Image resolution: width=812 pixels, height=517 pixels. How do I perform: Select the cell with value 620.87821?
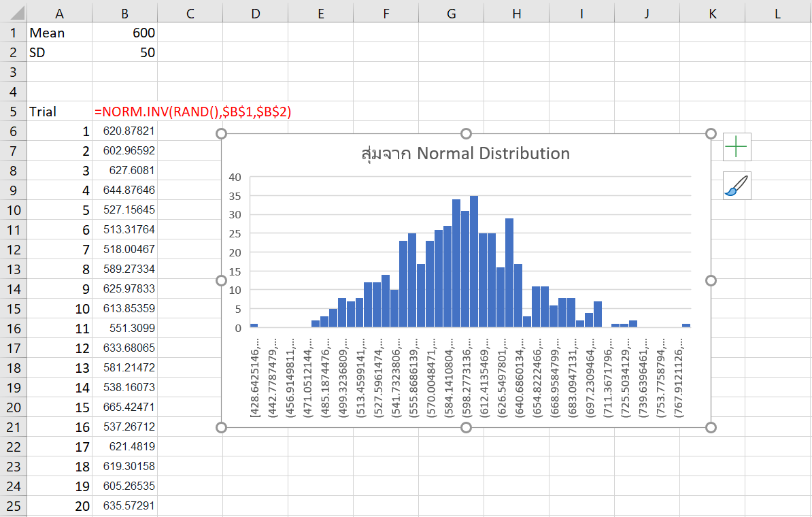124,131
